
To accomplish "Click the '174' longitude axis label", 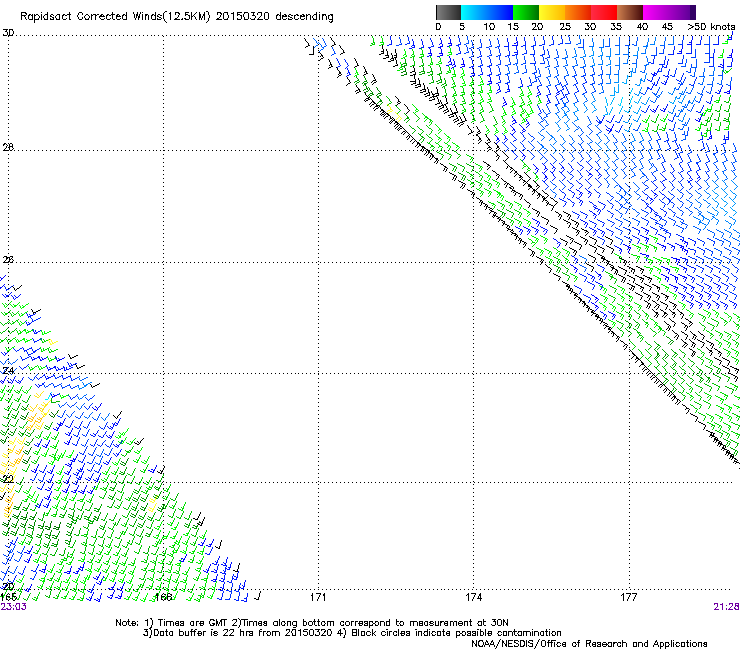I will (x=473, y=597).
